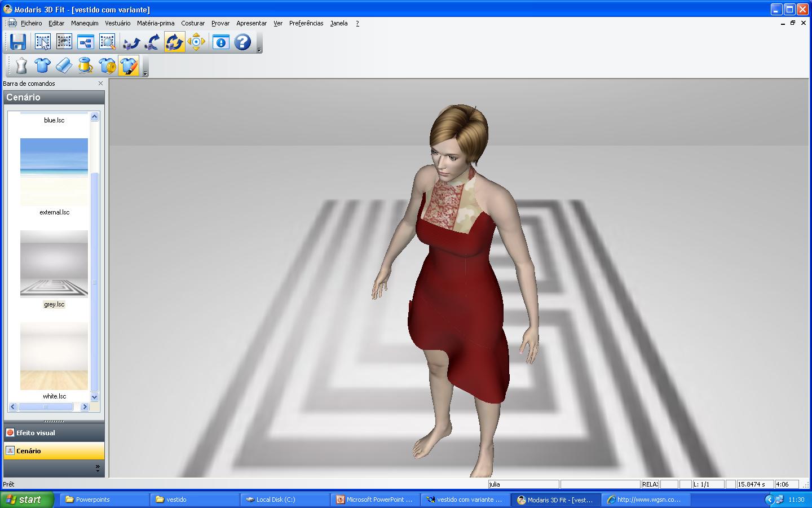Screen dimensions: 812x508
Task: Switch to the Efeito visual tab
Action: coord(54,433)
